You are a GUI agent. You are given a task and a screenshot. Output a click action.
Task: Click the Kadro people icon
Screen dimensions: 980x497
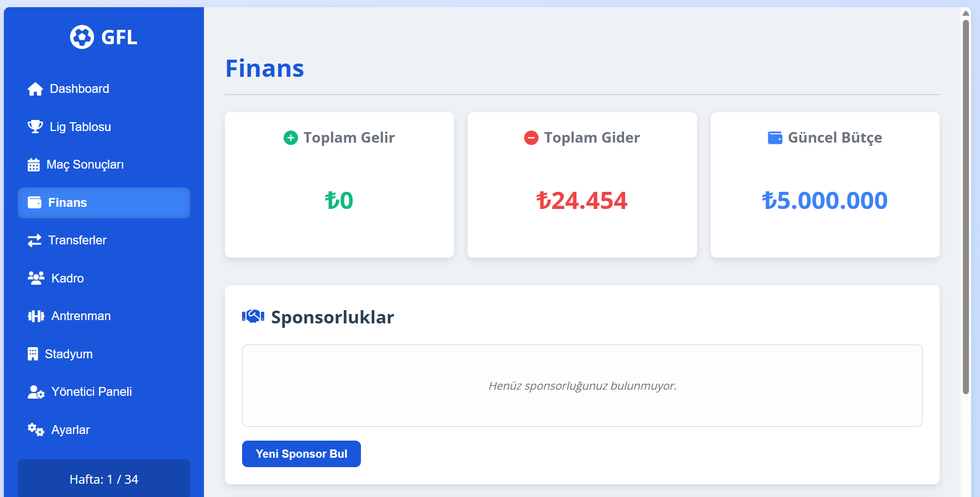click(36, 278)
